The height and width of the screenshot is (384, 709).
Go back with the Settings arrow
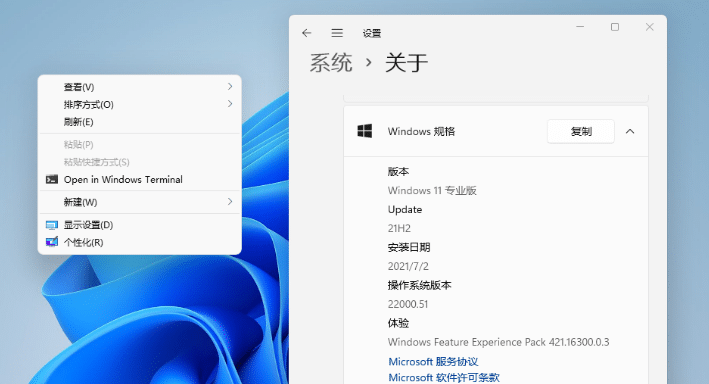[x=307, y=33]
